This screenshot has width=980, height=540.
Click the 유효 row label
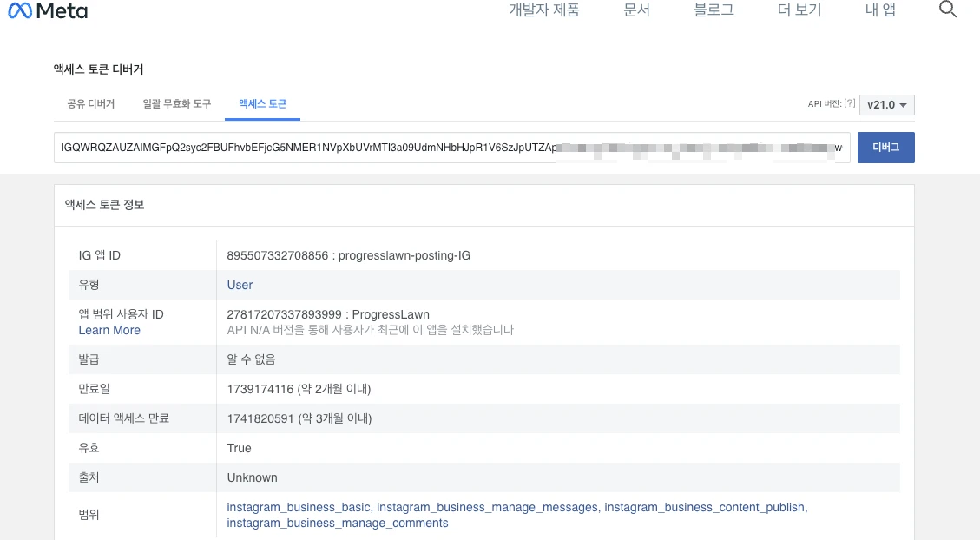pos(89,448)
